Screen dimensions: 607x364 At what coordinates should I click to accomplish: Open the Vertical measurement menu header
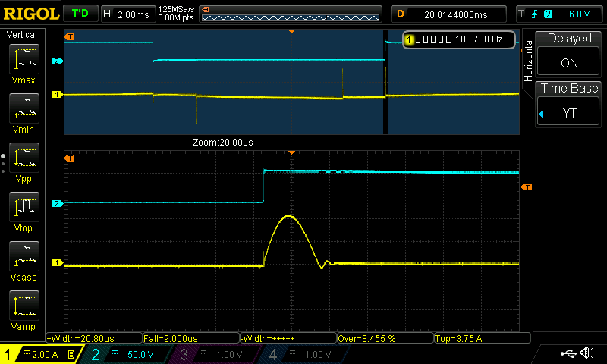pyautogui.click(x=22, y=35)
